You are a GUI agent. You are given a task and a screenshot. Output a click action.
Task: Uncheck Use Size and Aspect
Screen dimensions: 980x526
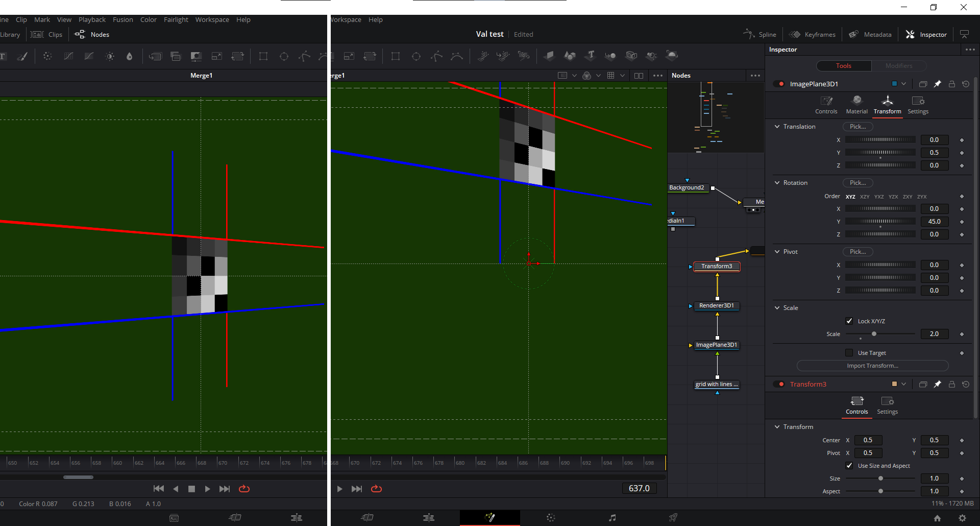849,466
